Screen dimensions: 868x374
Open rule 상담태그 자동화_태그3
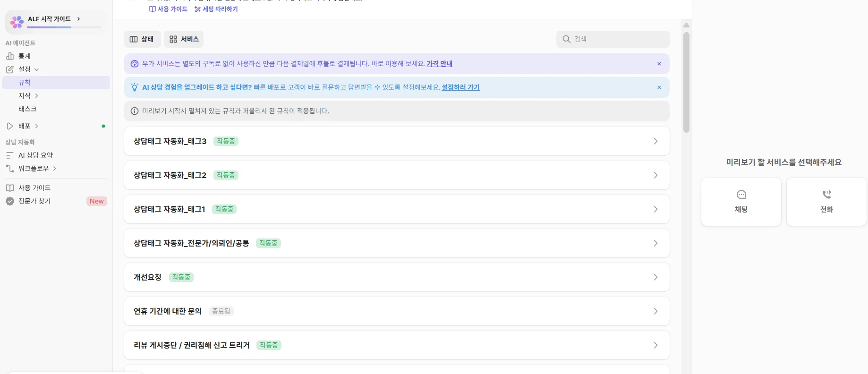pyautogui.click(x=397, y=141)
